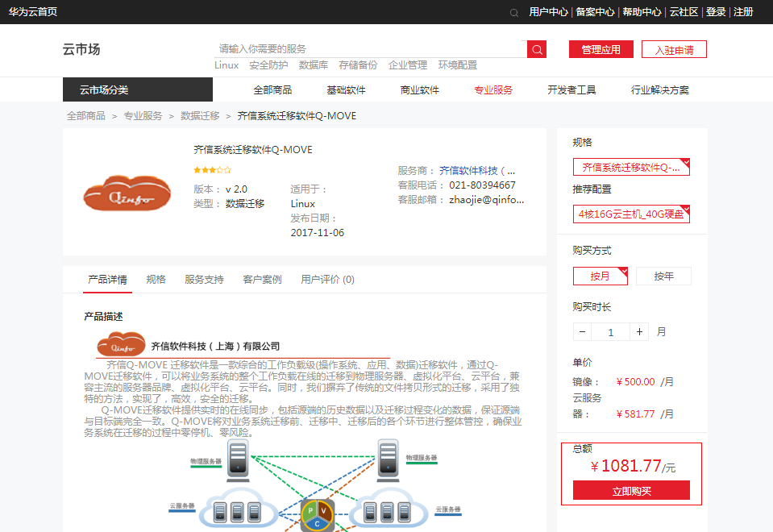Switch to the 用户评价 (0) tab
This screenshot has width=773, height=532.
[x=328, y=280]
